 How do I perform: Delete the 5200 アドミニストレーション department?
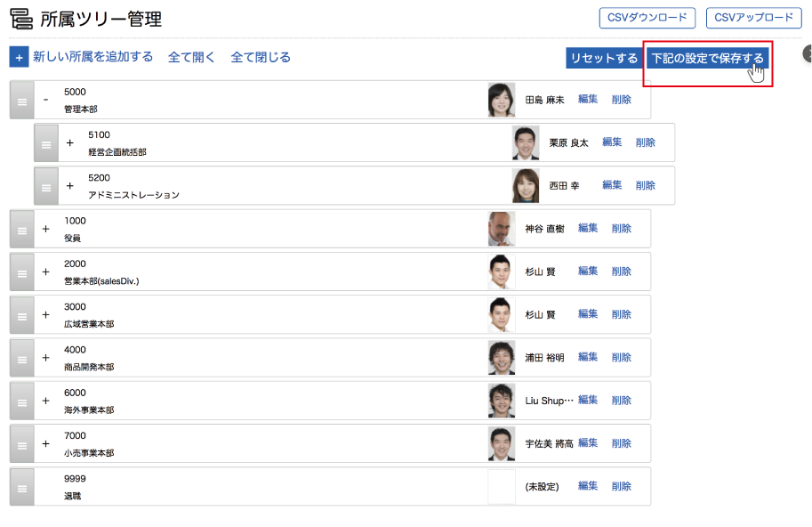point(646,185)
